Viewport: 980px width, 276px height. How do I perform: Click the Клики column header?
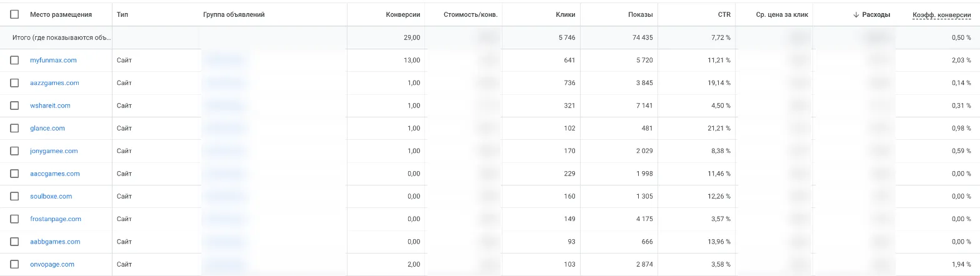(565, 14)
